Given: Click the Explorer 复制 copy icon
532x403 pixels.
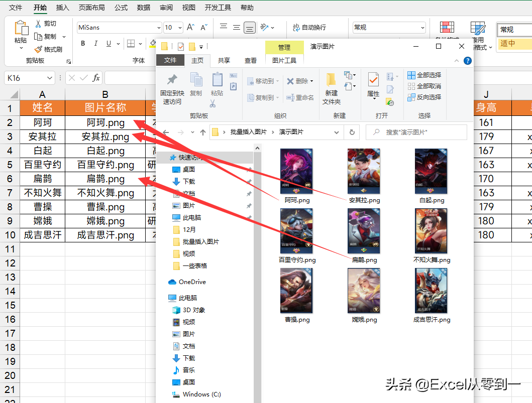Looking at the screenshot, I should click(196, 80).
